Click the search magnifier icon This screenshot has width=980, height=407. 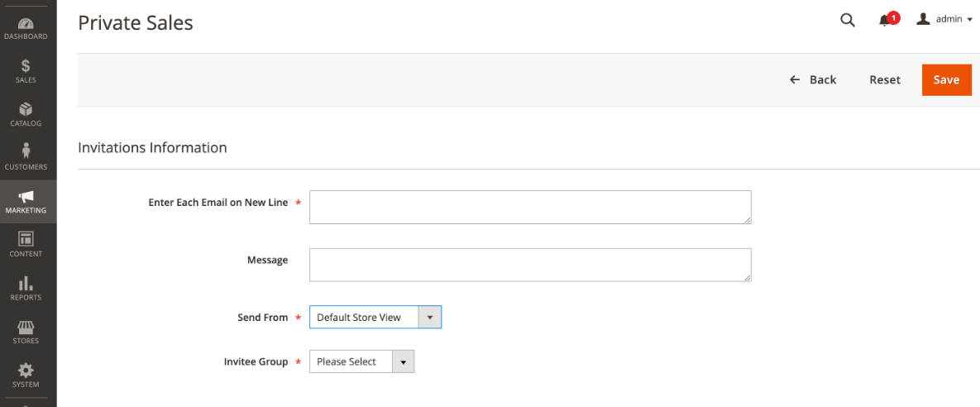pyautogui.click(x=848, y=20)
